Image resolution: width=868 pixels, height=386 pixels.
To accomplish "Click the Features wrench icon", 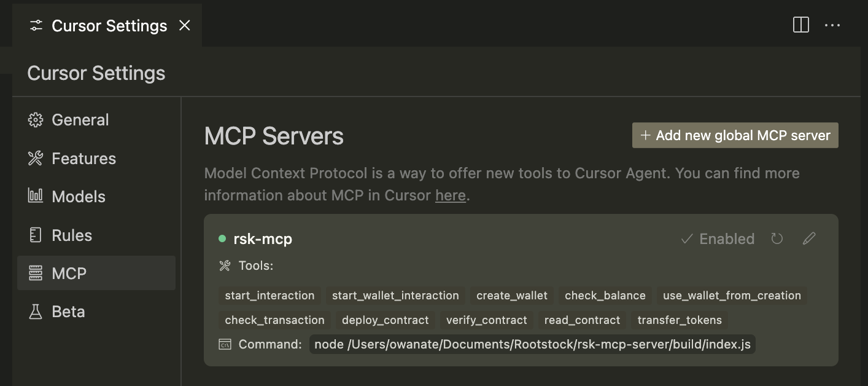I will tap(36, 159).
